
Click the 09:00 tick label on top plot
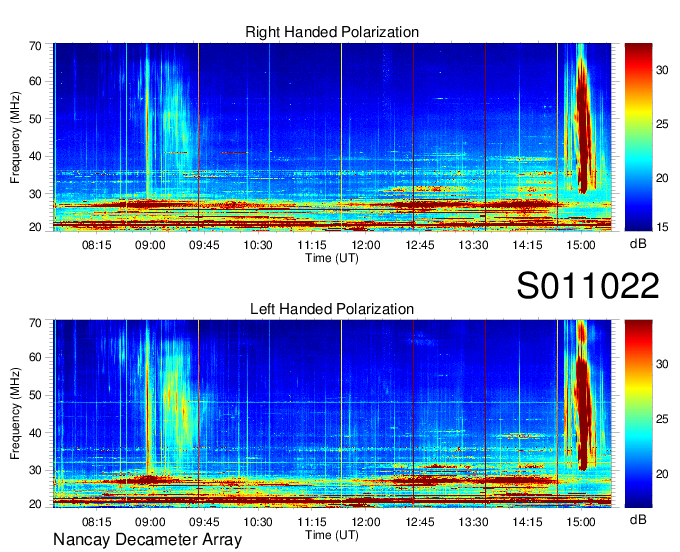150,245
